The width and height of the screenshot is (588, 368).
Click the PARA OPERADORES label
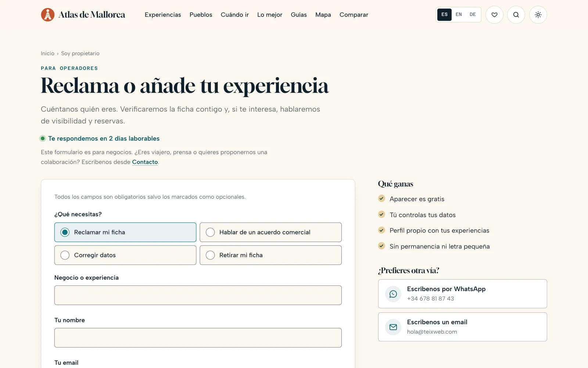69,68
